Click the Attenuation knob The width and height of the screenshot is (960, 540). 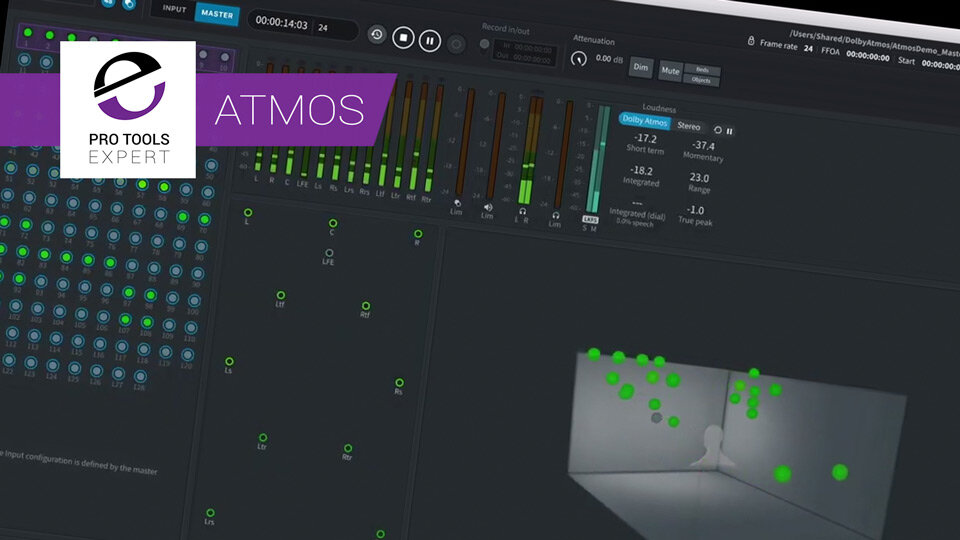click(x=579, y=59)
